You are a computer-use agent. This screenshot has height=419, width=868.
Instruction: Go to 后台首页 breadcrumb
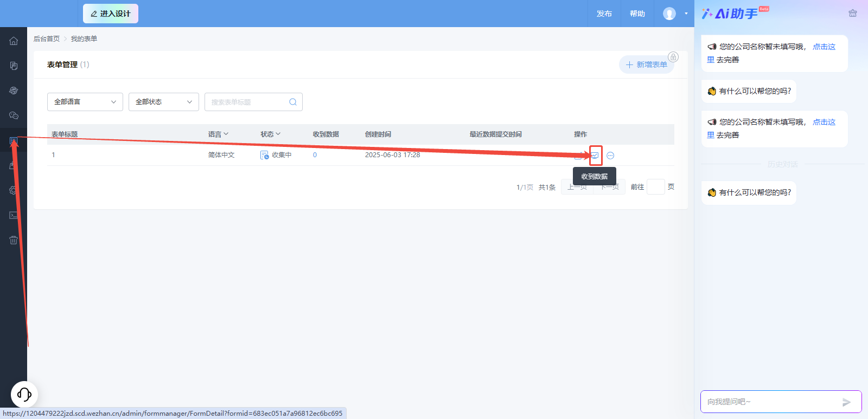(47, 39)
